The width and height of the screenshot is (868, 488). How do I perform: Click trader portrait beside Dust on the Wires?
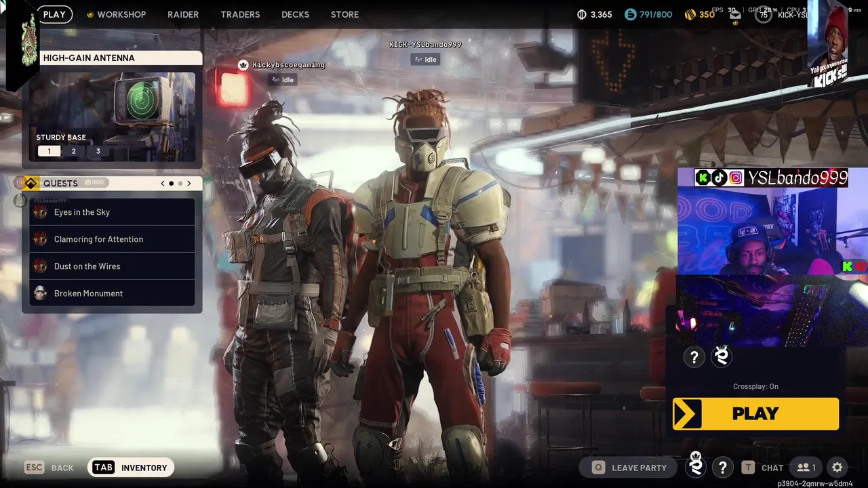tap(41, 266)
